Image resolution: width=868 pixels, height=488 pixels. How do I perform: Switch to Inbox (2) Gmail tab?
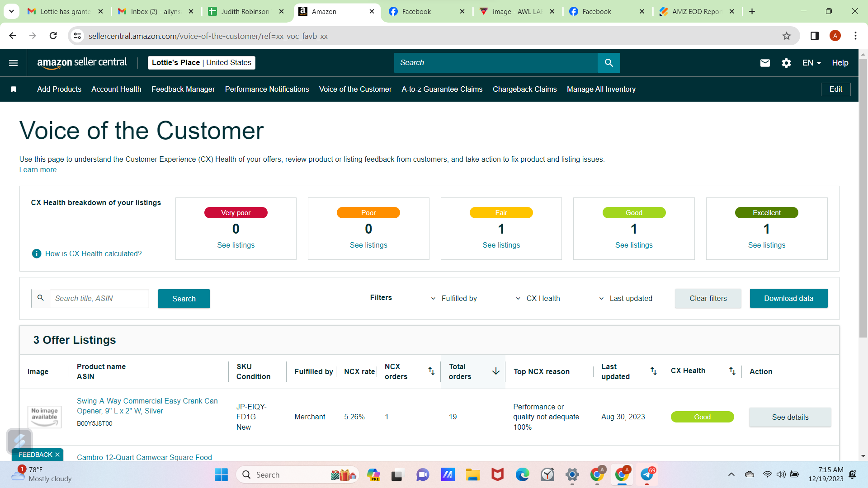[x=156, y=11]
